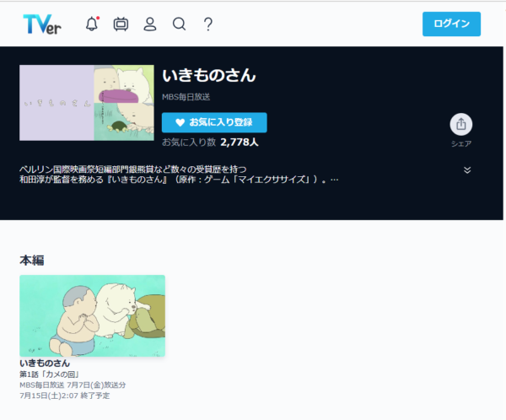Screen dimensions: 506x420
Task: Click the truncated program description text
Action: [177, 174]
